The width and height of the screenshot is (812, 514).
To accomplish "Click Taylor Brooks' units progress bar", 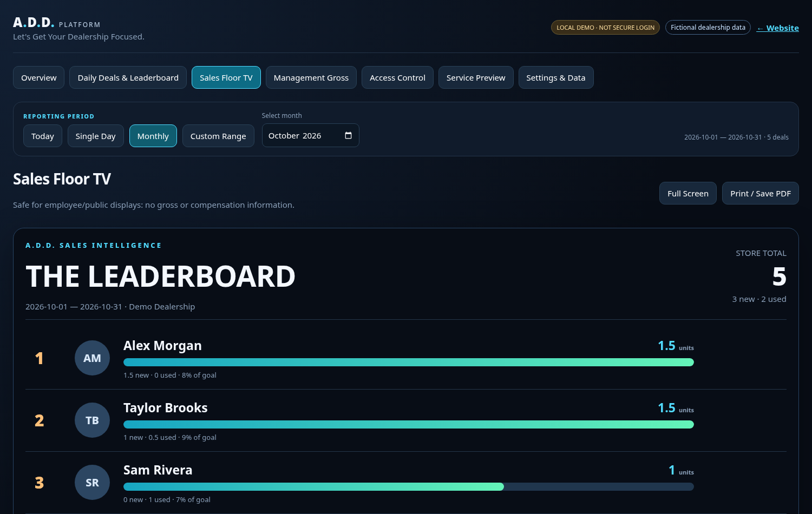I will 409,424.
